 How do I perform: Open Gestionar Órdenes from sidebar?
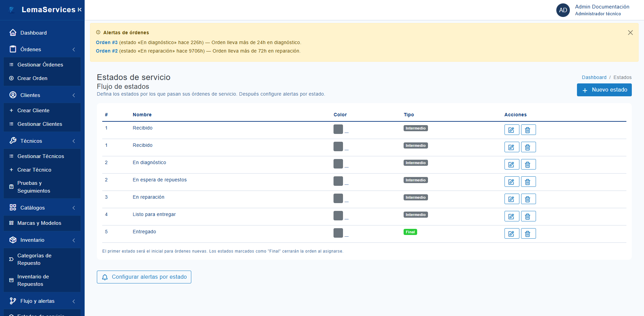[x=40, y=65]
